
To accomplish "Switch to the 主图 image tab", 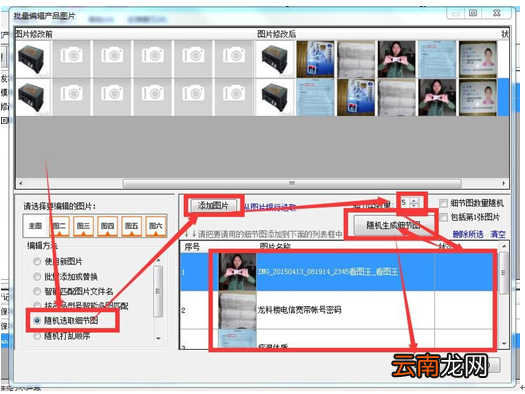I will click(x=35, y=226).
